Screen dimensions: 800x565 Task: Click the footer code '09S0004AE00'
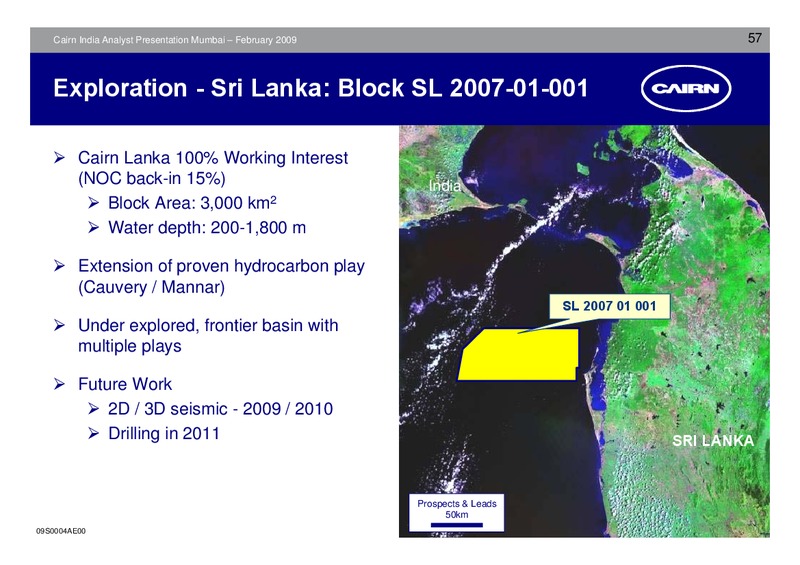[61, 531]
